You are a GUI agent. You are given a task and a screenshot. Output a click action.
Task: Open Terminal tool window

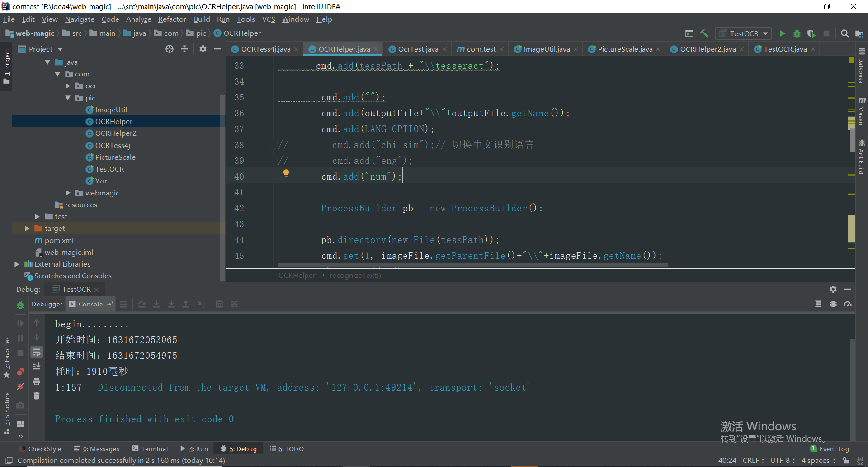point(150,449)
